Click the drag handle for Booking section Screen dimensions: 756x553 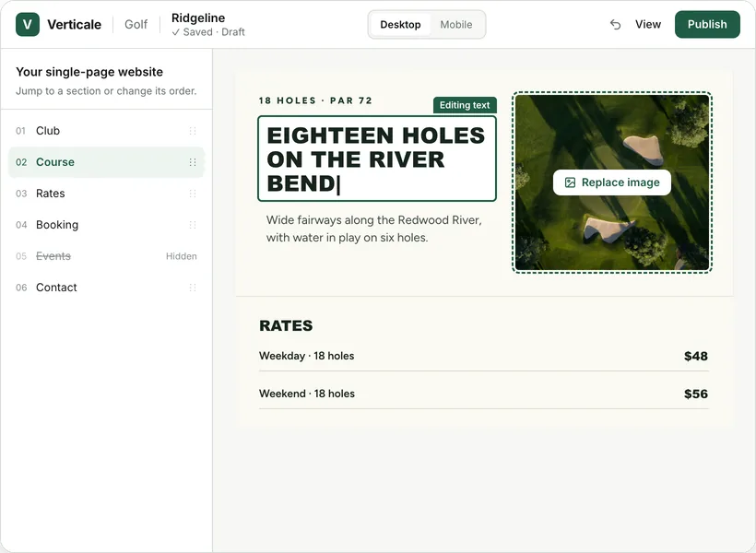click(x=193, y=225)
